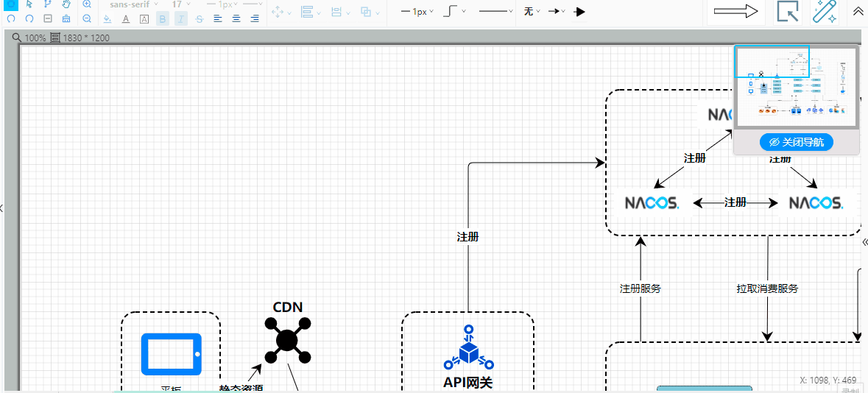Align text to the right

point(255,19)
